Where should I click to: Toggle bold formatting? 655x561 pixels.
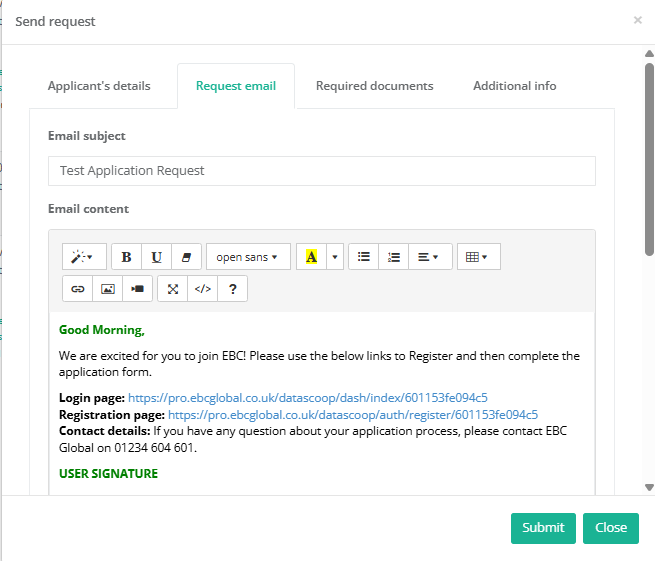click(x=126, y=257)
